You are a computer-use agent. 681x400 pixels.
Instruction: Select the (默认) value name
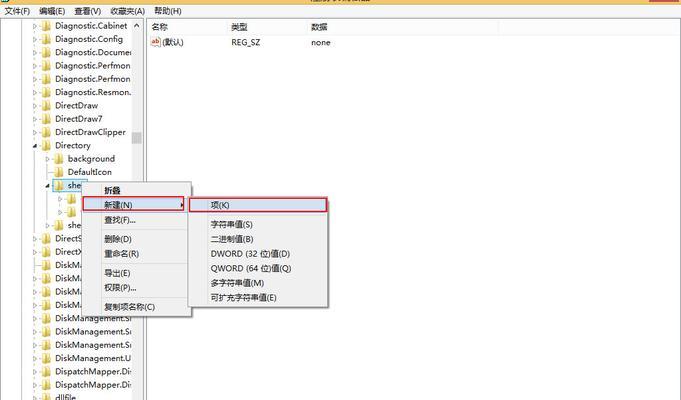pos(173,43)
